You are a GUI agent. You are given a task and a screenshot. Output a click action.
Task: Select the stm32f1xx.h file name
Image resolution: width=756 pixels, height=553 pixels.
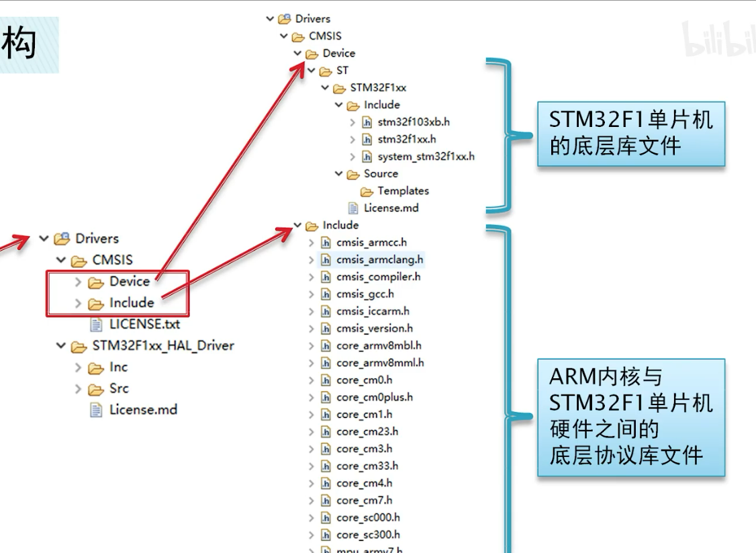[x=406, y=140]
